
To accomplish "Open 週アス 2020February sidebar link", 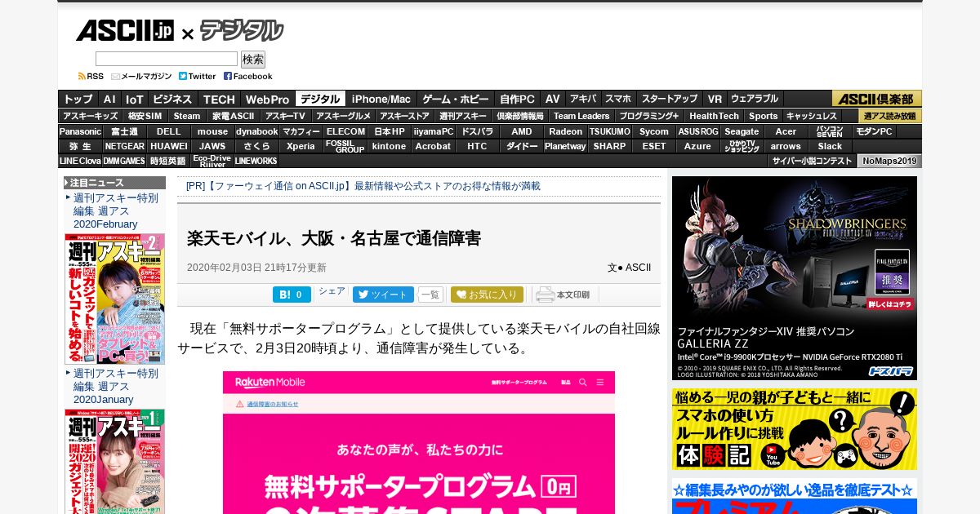I will coord(115,210).
